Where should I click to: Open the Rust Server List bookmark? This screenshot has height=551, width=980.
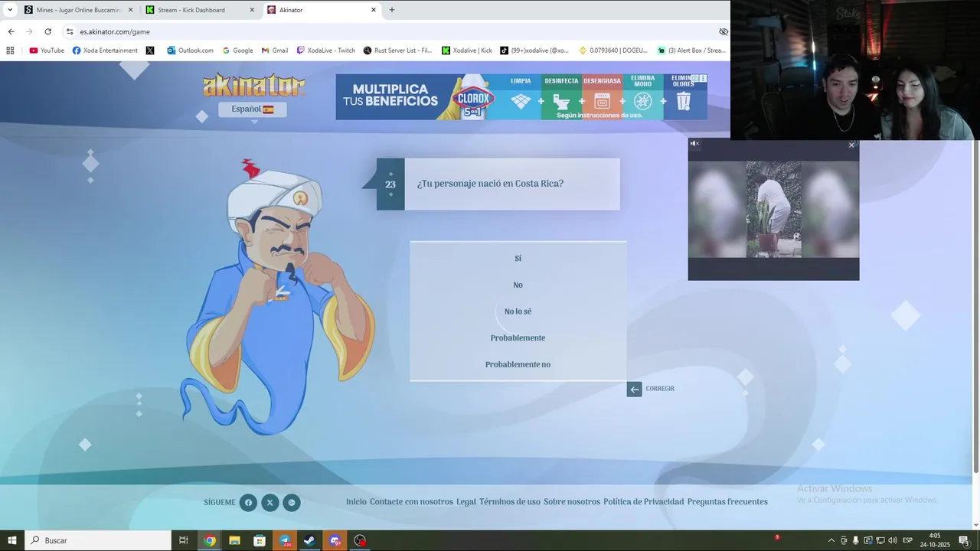pyautogui.click(x=397, y=51)
